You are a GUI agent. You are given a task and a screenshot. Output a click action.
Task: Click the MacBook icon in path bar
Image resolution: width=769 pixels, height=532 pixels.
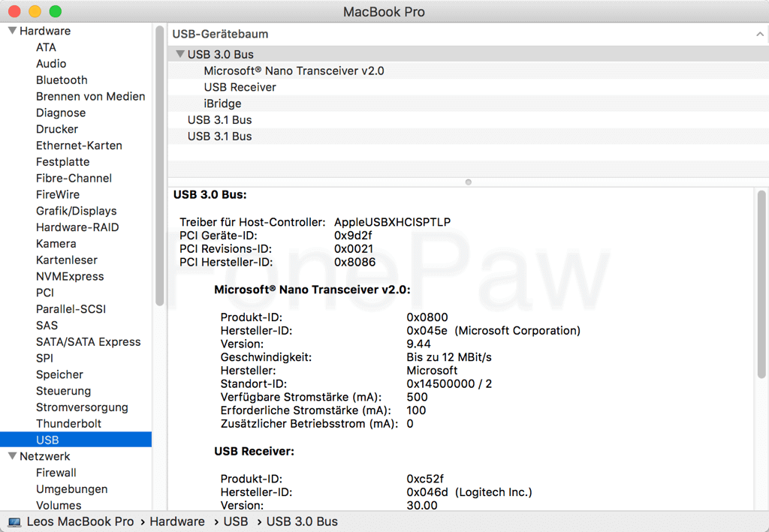14,521
